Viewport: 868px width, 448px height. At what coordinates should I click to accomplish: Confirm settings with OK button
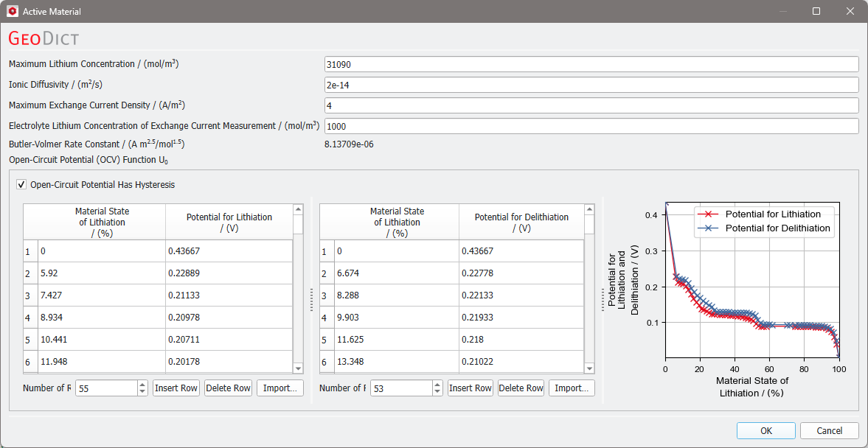coord(766,431)
